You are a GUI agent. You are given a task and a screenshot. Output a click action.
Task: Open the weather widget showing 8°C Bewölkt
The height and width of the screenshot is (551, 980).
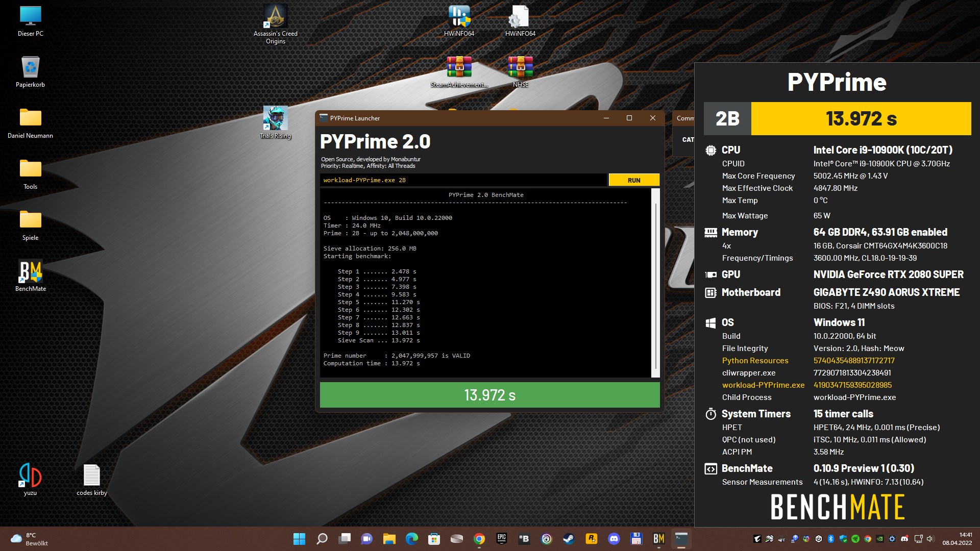pos(30,539)
